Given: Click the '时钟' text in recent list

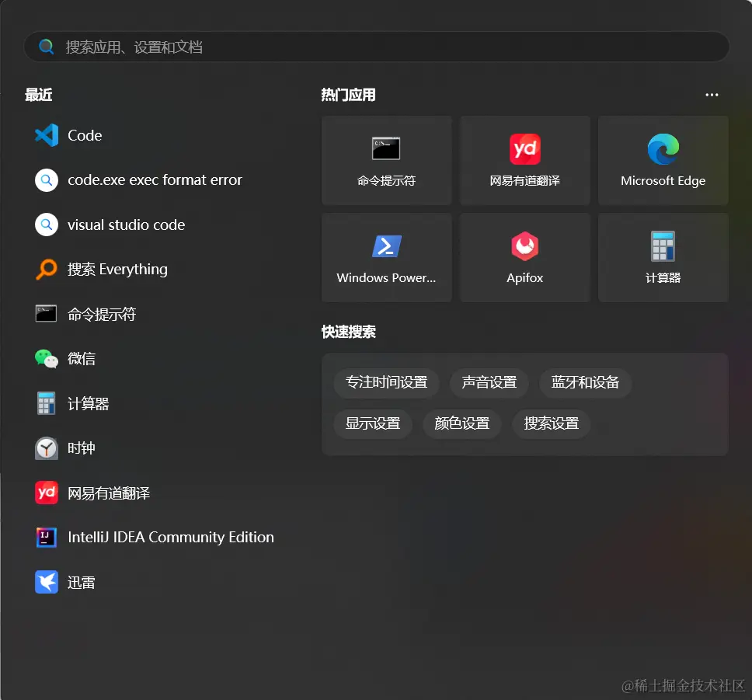Looking at the screenshot, I should 82,448.
